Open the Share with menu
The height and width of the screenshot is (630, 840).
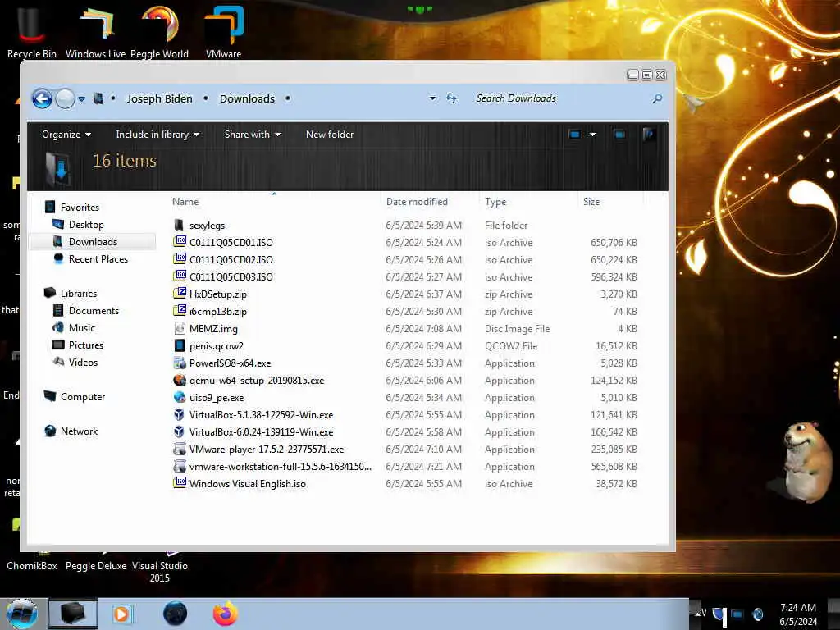tap(253, 135)
